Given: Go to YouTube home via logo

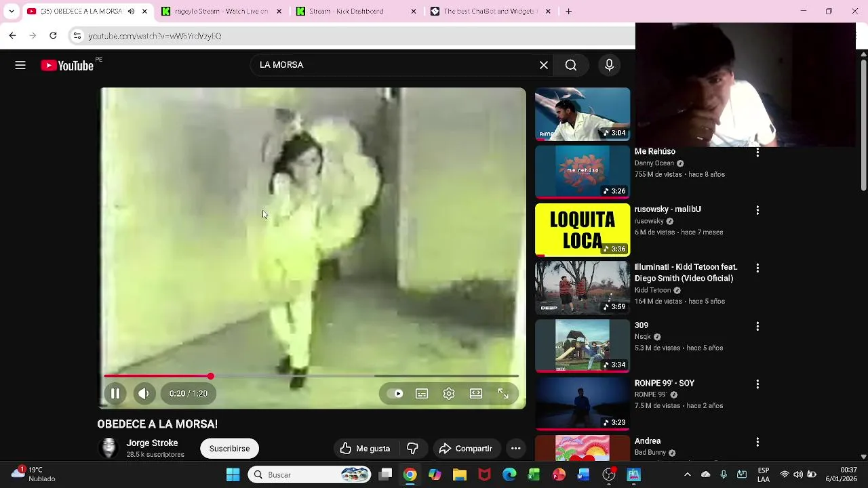Looking at the screenshot, I should (x=66, y=65).
